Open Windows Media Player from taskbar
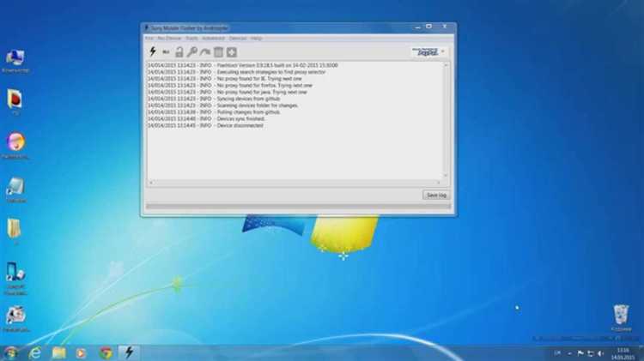The image size is (644, 361). [x=82, y=352]
